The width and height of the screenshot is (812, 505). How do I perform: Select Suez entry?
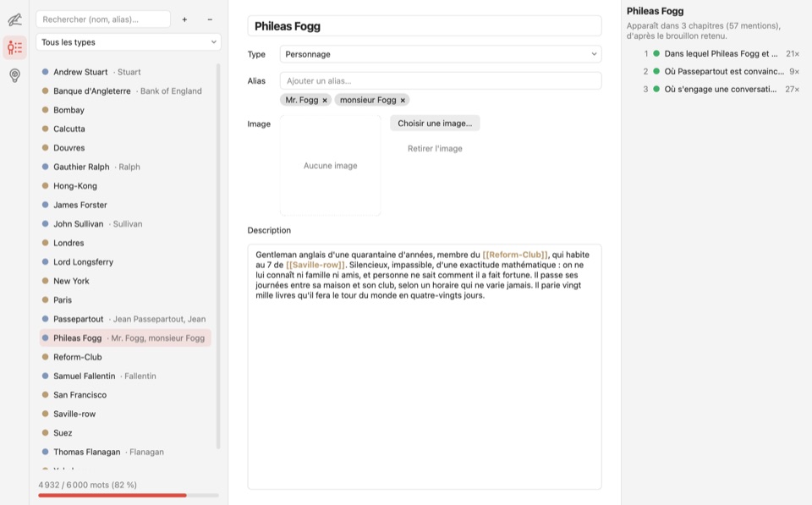tap(125, 432)
